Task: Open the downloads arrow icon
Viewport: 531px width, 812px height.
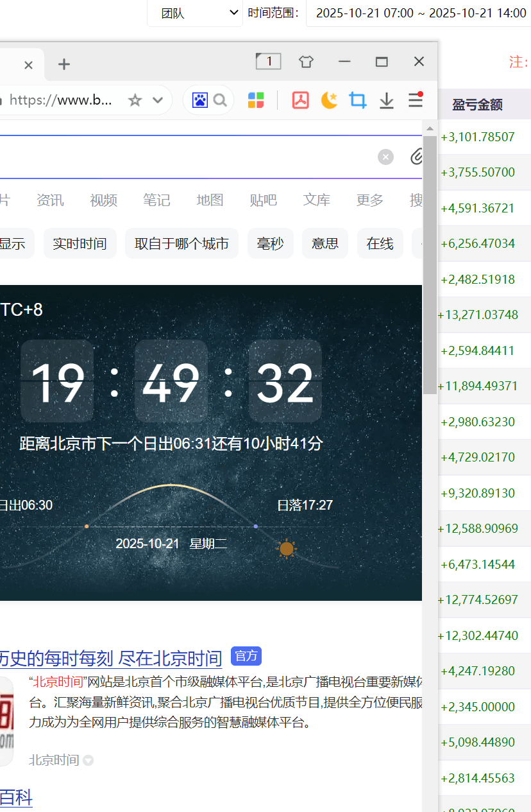Action: (x=386, y=100)
